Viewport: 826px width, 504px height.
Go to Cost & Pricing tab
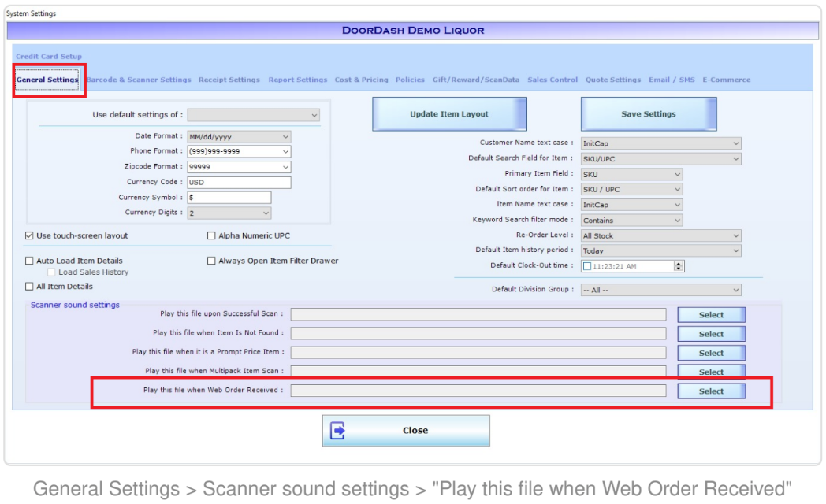click(361, 80)
